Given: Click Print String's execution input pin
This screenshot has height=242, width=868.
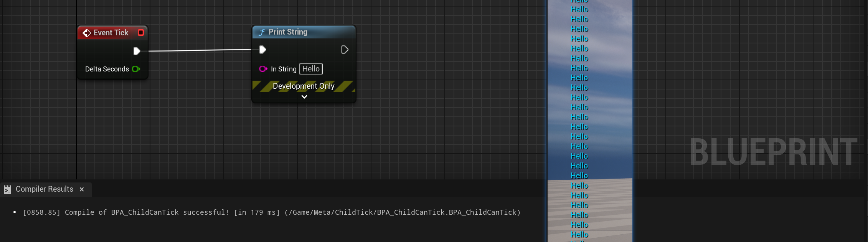Looking at the screenshot, I should 262,50.
